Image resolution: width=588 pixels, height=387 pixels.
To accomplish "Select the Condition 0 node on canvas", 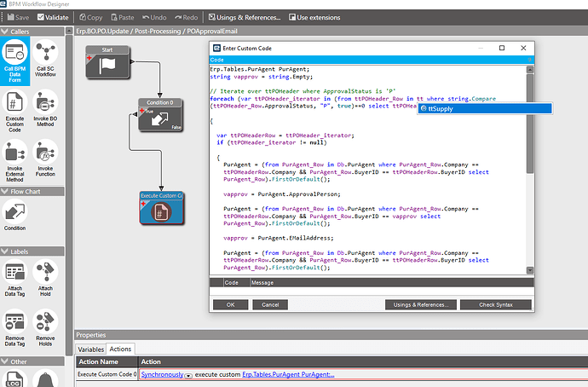I will (x=160, y=115).
